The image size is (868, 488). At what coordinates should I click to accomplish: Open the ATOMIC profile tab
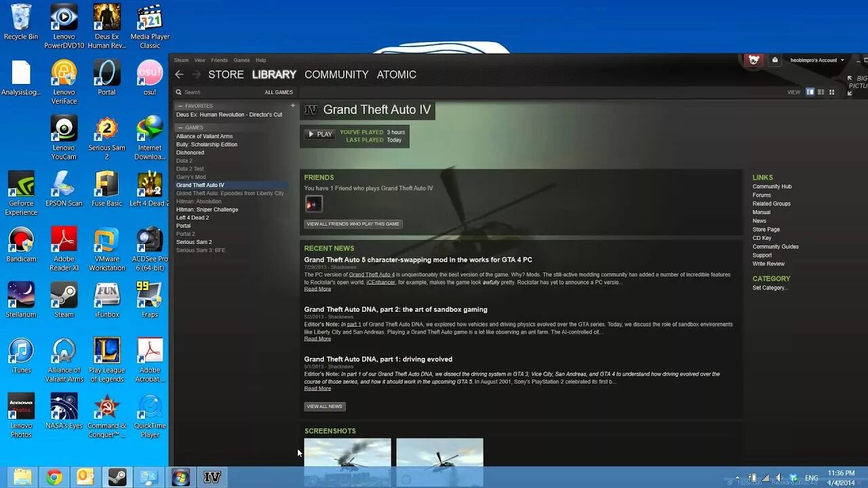point(397,75)
